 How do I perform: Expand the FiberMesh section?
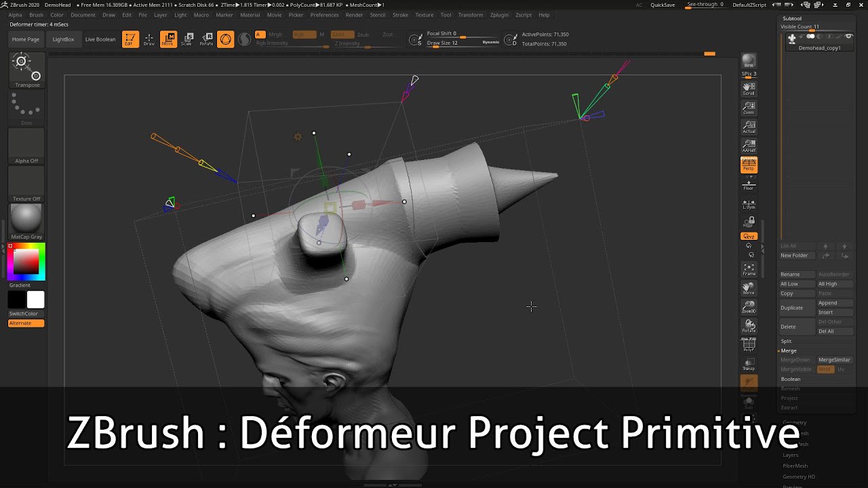[x=795, y=466]
